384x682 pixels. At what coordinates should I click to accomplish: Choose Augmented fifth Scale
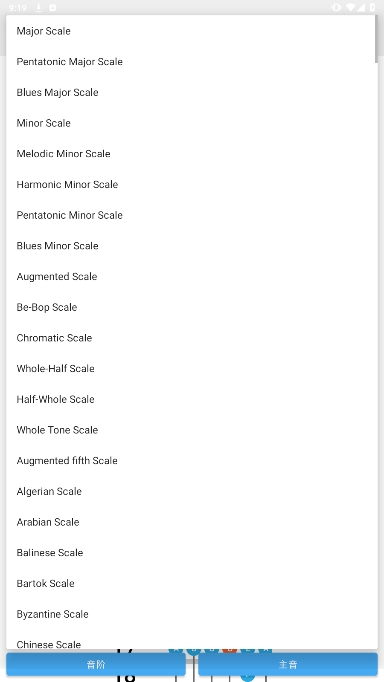192,460
